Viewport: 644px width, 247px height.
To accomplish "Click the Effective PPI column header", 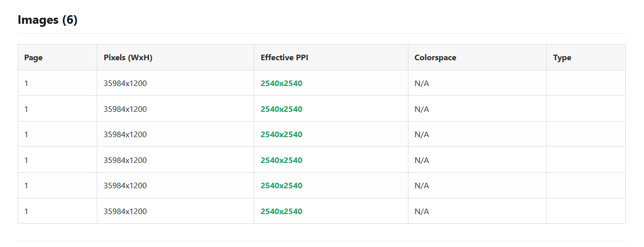I will coord(284,58).
